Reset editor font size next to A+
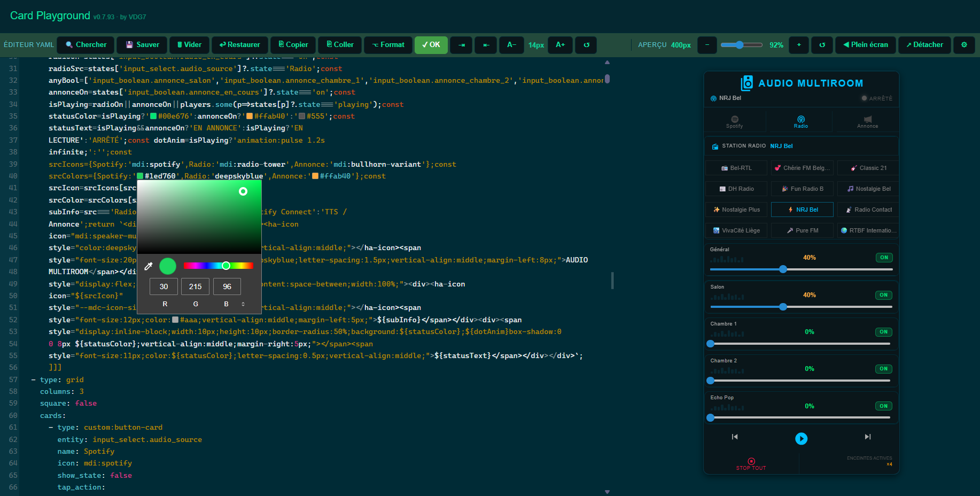This screenshot has width=980, height=496. (x=586, y=45)
